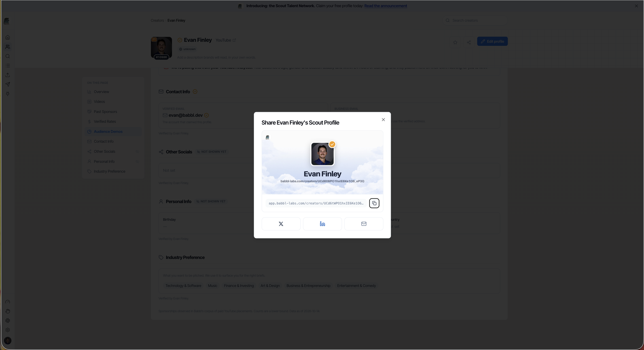Jump to Personal Info in page nav
The image size is (644, 350).
pos(113,161)
